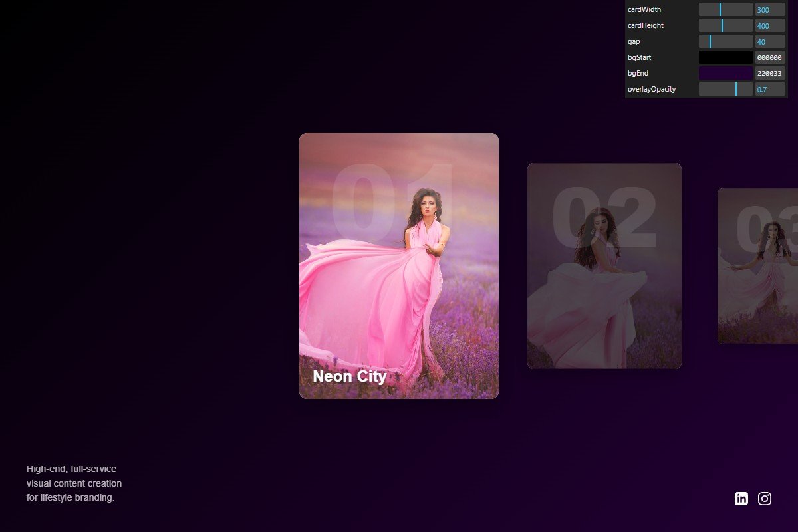Open the LinkedIn icon near bottom right
Viewport: 798px width, 532px height.
pos(740,498)
